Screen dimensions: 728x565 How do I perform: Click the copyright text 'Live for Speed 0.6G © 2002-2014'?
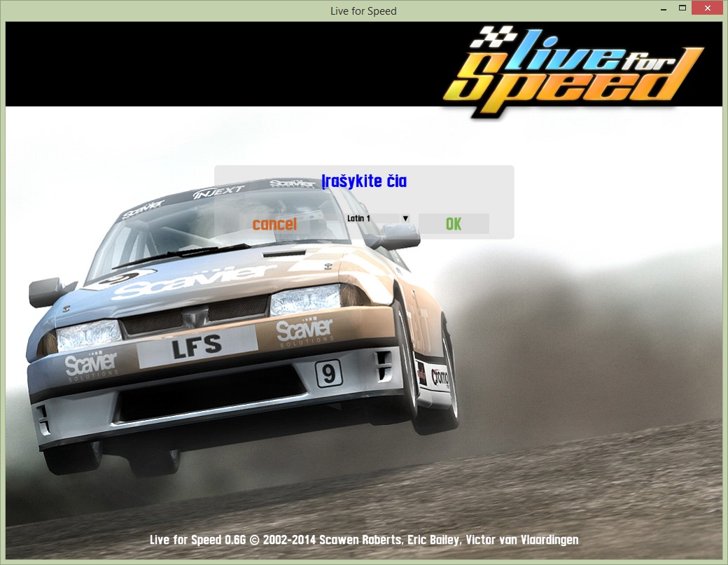232,540
